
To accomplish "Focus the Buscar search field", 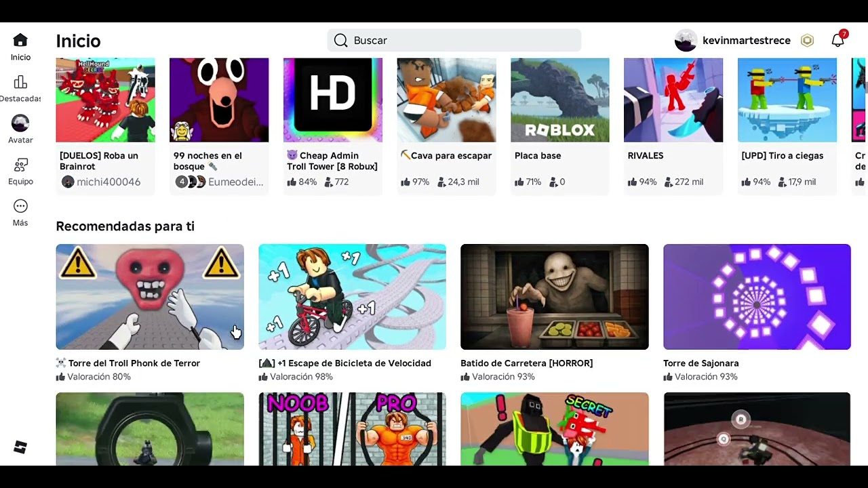I will click(x=454, y=41).
